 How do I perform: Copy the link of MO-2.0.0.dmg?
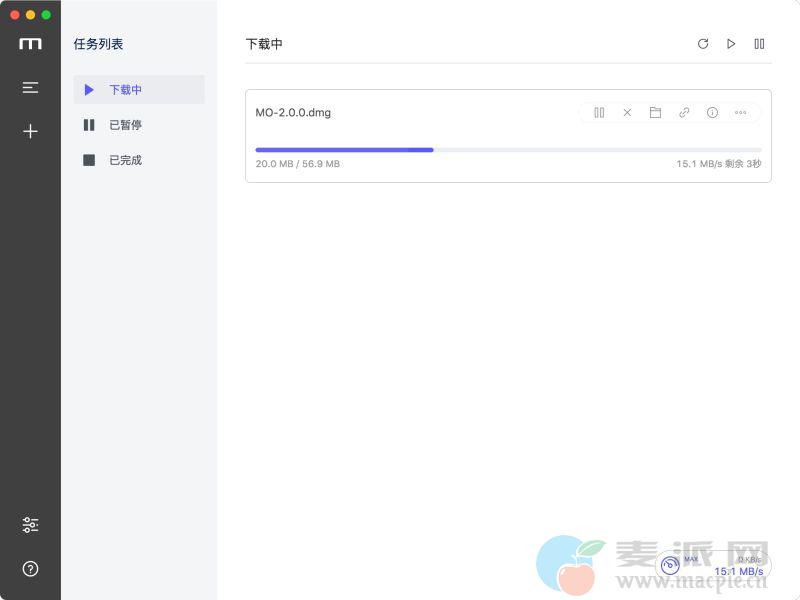pyautogui.click(x=684, y=113)
